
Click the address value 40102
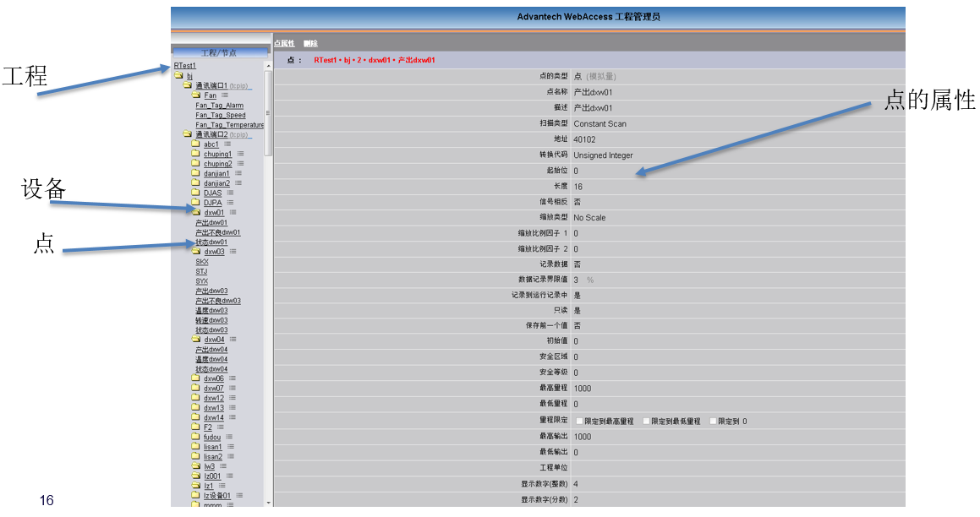584,139
